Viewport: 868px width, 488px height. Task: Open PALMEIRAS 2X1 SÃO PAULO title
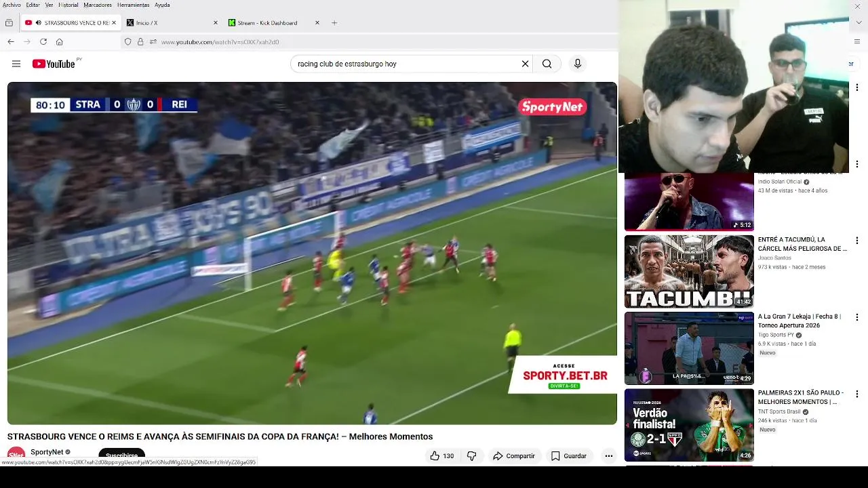(x=801, y=397)
